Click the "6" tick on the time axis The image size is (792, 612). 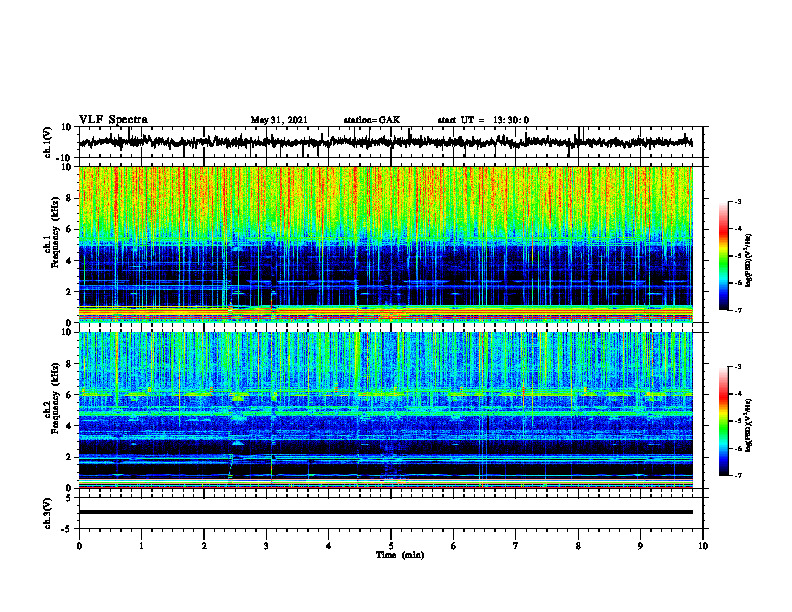[454, 546]
